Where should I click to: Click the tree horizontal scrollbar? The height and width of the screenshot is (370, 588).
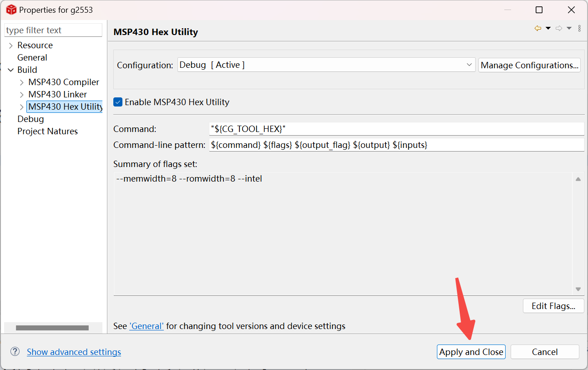point(52,328)
